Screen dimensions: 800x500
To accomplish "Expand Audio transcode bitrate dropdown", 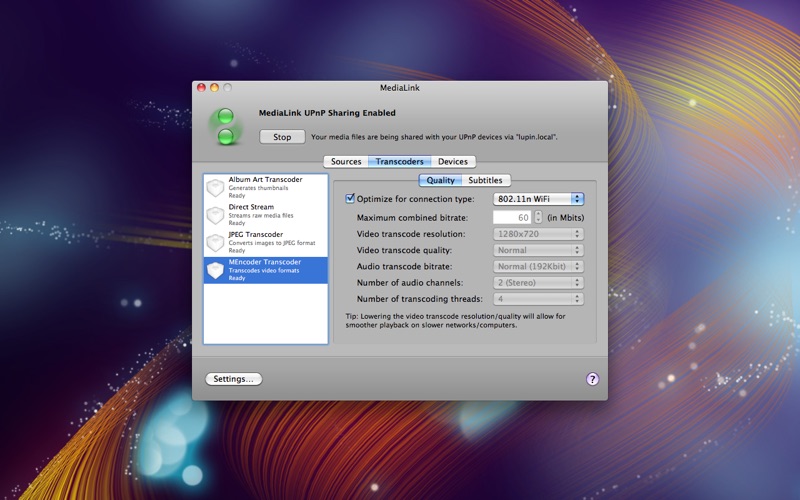I will pyautogui.click(x=538, y=266).
